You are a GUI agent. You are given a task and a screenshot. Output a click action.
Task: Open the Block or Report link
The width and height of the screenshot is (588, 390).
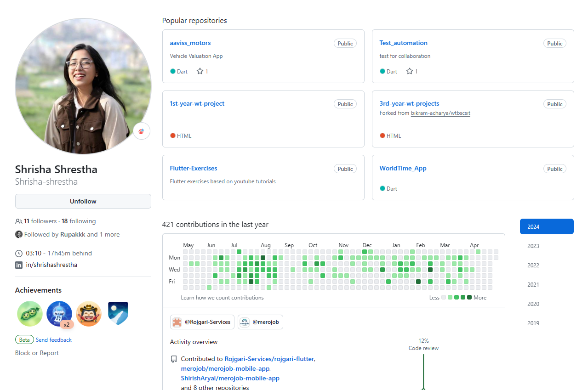point(37,352)
